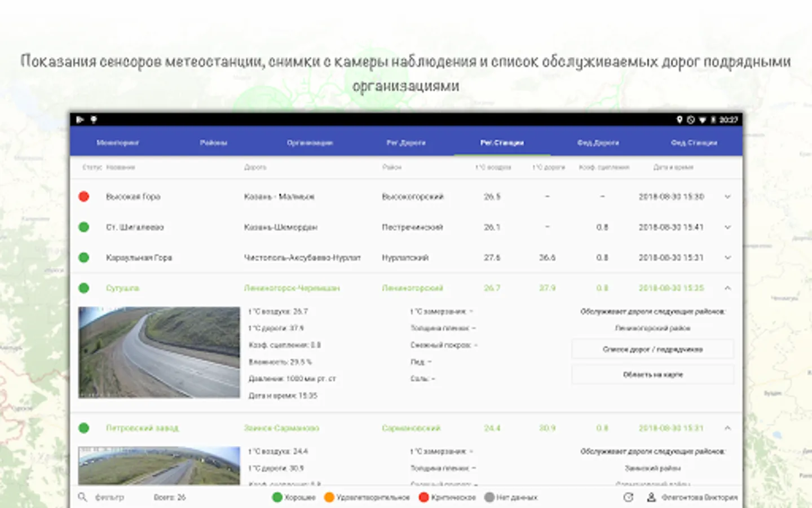Expand the Высокая Гора station row
Image resolution: width=812 pixels, height=508 pixels.
(727, 197)
